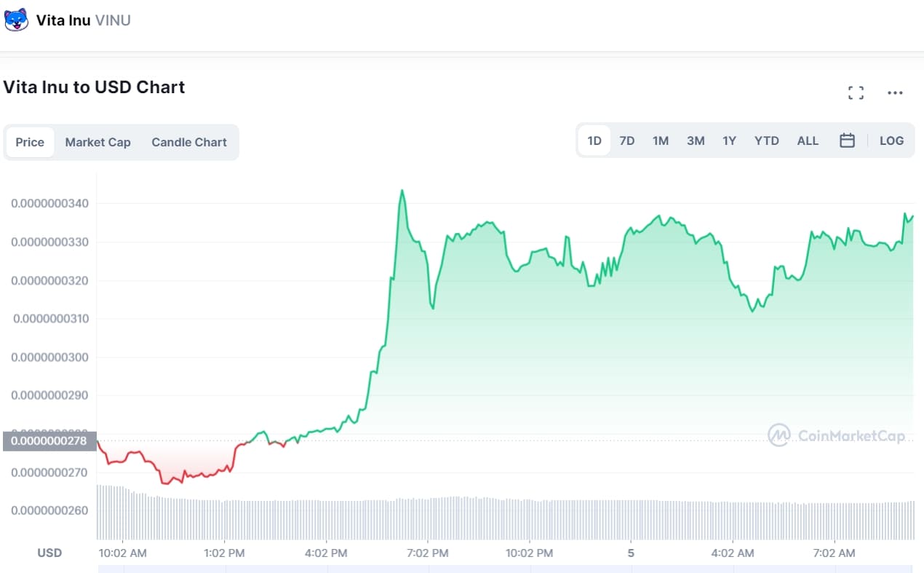
Task: Click the lowest point of the red price line
Action: point(165,483)
